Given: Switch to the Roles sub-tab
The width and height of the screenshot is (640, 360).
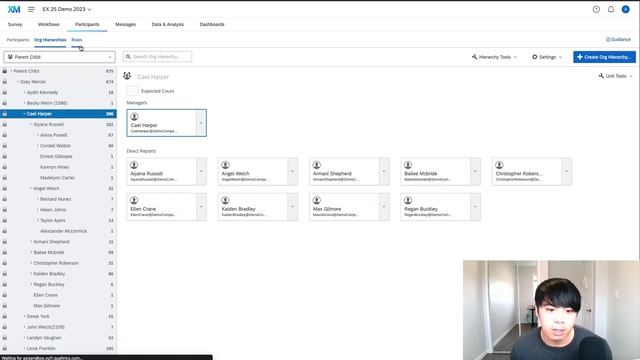Looking at the screenshot, I should [77, 40].
